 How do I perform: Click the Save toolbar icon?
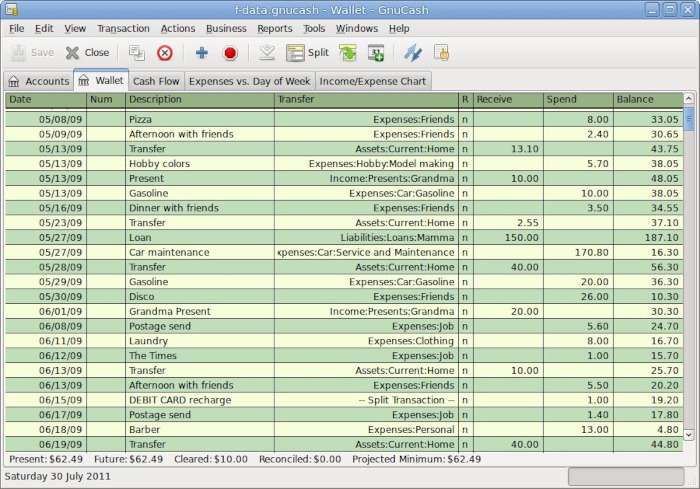tap(18, 53)
